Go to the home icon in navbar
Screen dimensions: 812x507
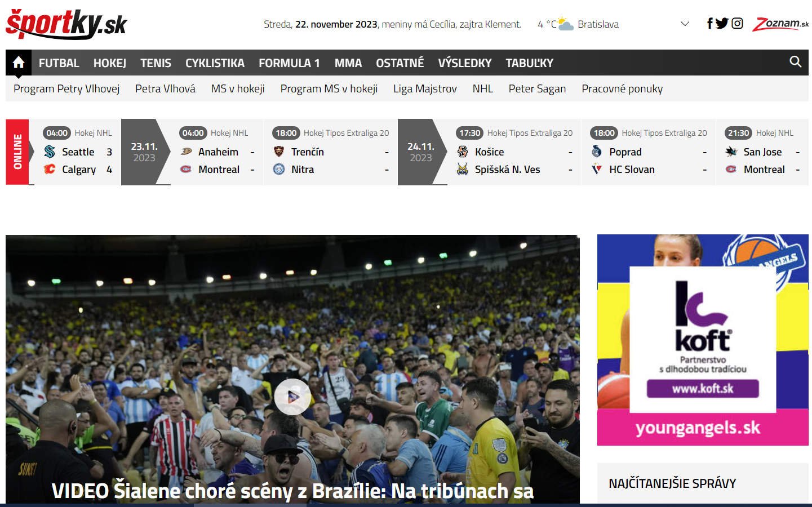19,63
